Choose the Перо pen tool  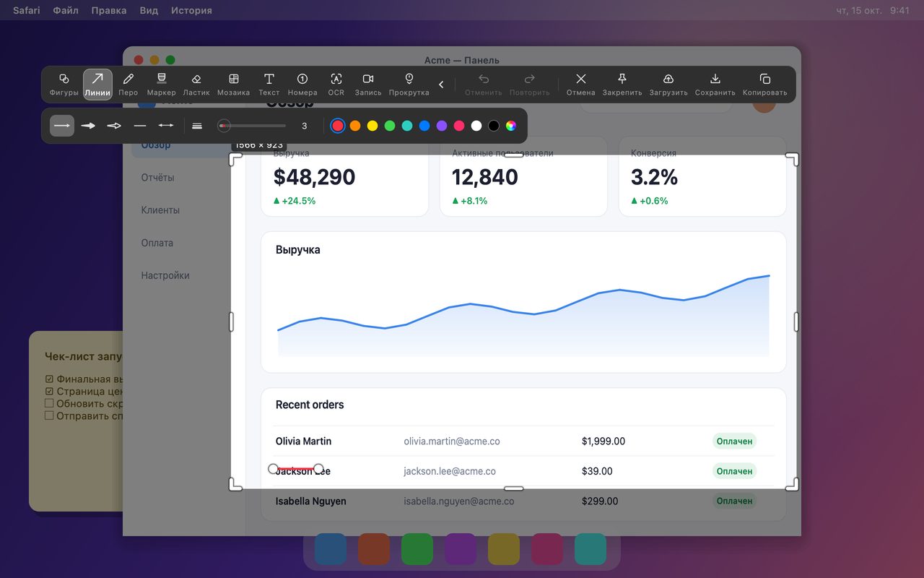click(128, 85)
